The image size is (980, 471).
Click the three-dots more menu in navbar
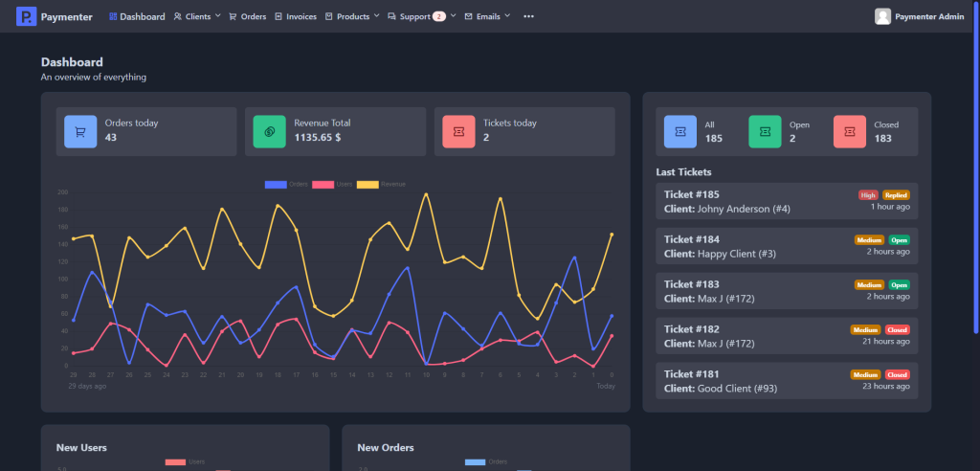pyautogui.click(x=529, y=17)
